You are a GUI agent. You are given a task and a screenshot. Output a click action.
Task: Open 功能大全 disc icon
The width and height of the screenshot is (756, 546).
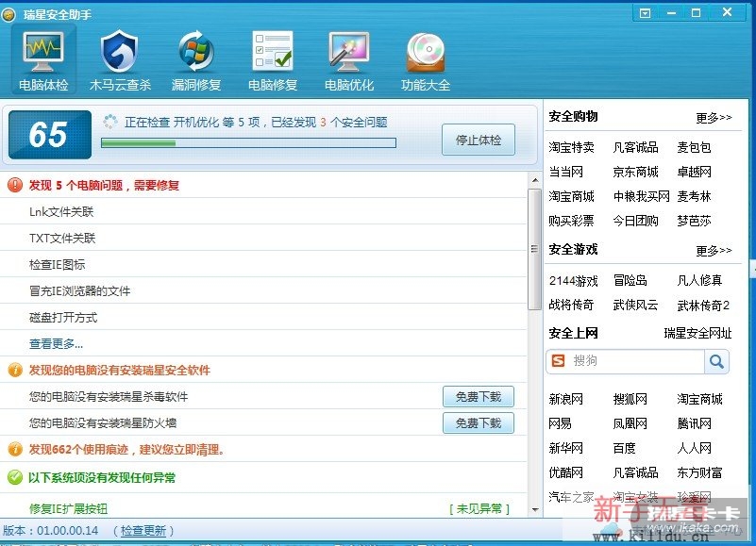[x=426, y=52]
